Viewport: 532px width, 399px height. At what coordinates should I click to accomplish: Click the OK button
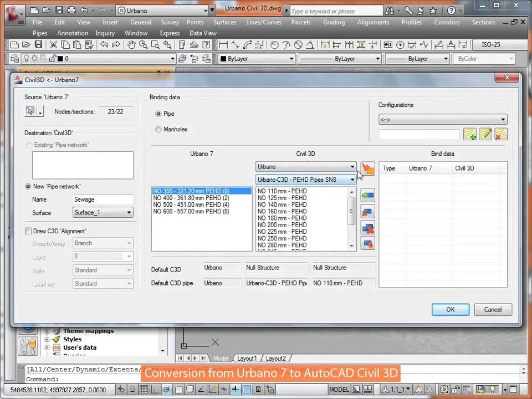coord(450,309)
